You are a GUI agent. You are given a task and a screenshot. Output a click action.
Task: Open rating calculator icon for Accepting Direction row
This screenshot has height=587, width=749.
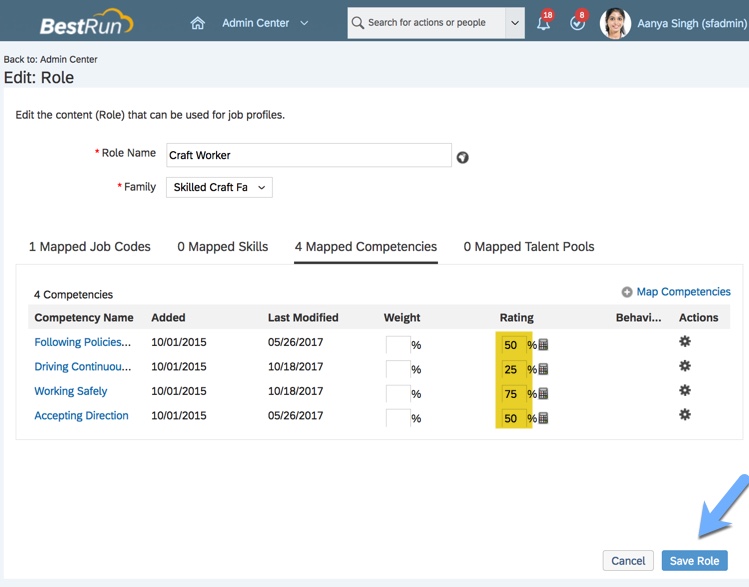pos(543,418)
